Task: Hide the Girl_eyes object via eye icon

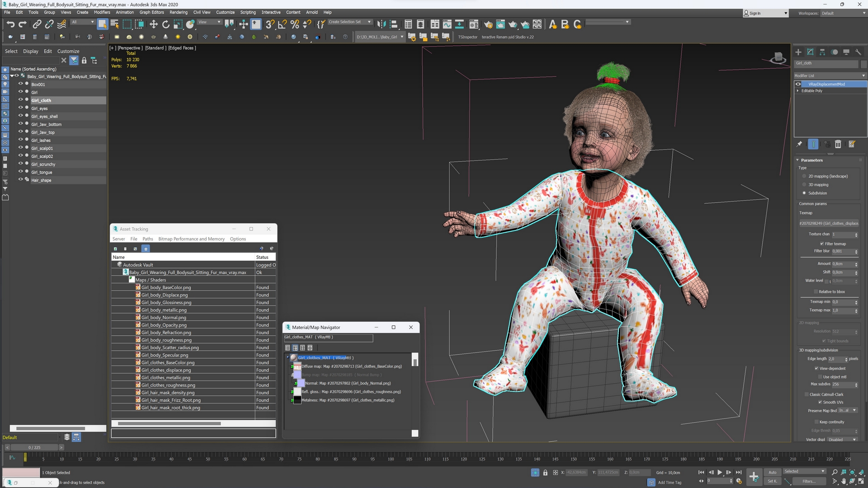Action: tap(20, 108)
